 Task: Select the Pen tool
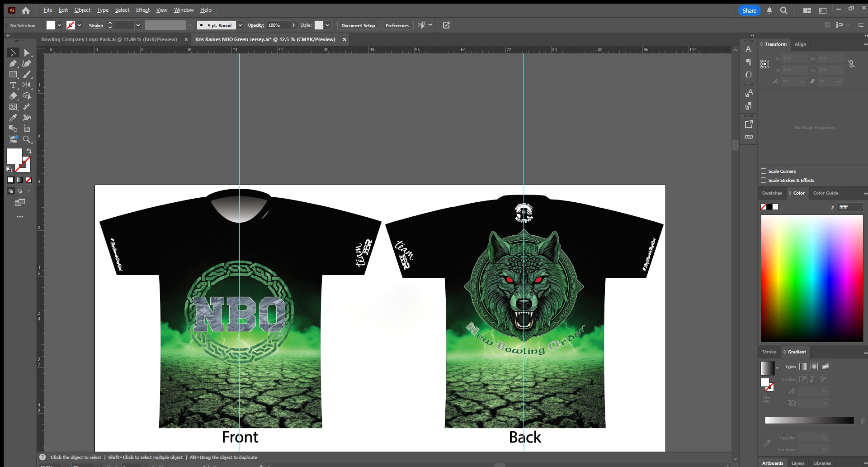(x=13, y=64)
